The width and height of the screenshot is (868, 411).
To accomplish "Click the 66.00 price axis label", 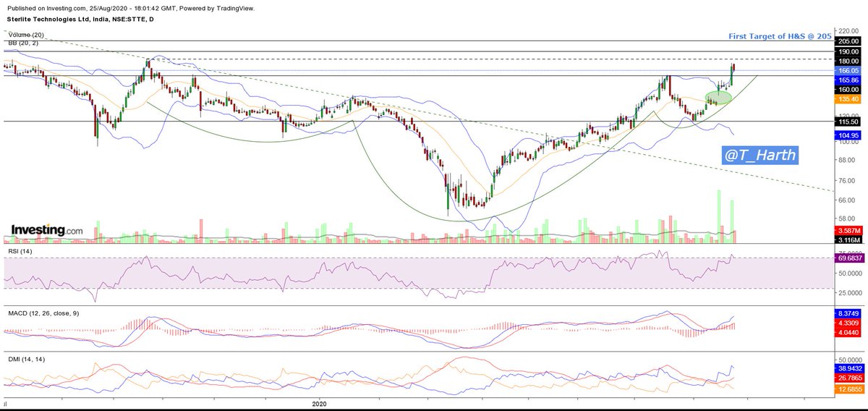I will (x=848, y=200).
